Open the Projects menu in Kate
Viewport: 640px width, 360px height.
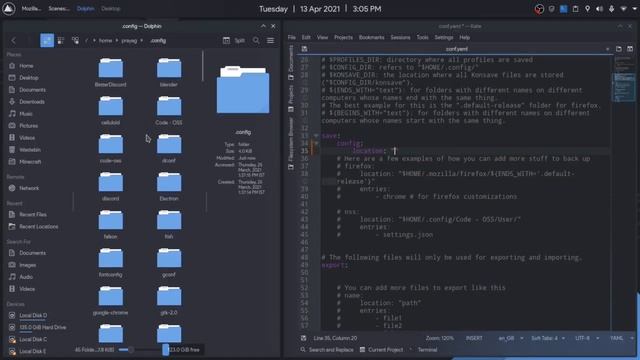343,38
